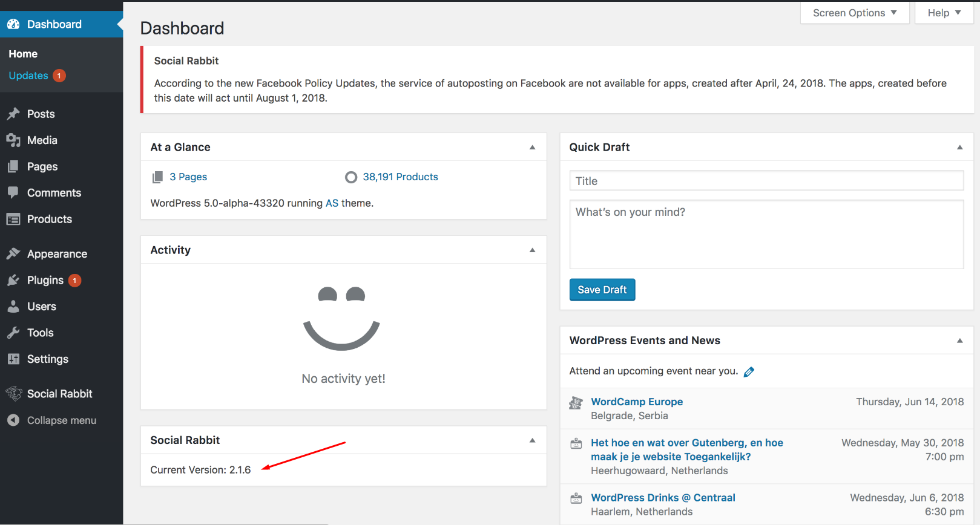This screenshot has height=525, width=980.
Task: Collapse the At a Glance panel
Action: pos(533,147)
